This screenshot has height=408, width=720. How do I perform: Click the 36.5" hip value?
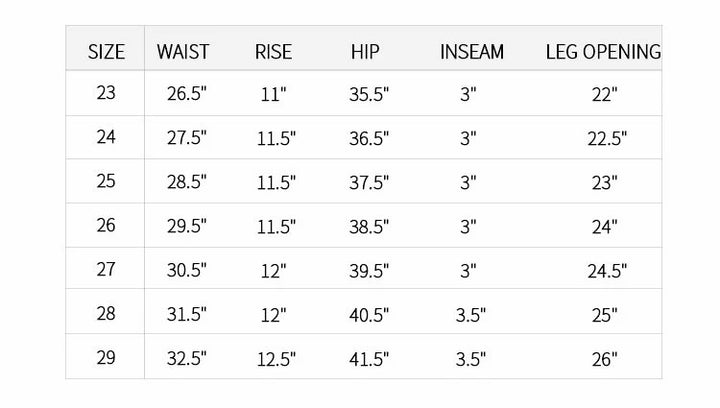369,139
